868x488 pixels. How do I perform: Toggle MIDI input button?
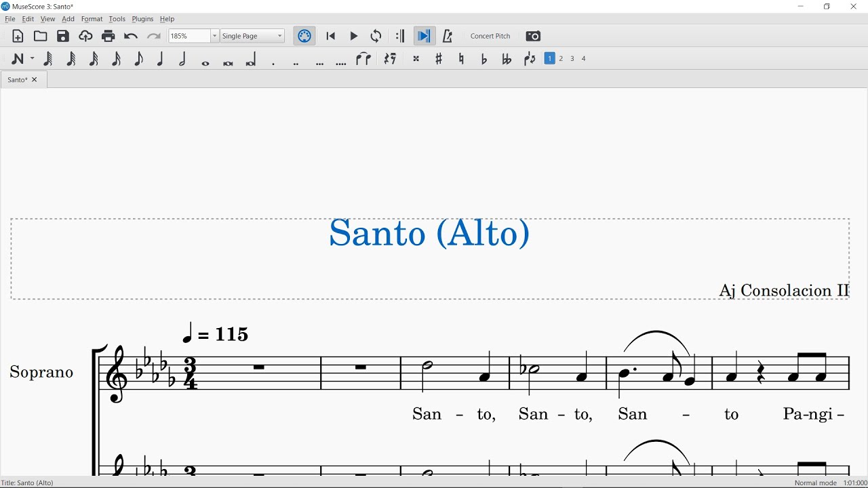(x=304, y=36)
